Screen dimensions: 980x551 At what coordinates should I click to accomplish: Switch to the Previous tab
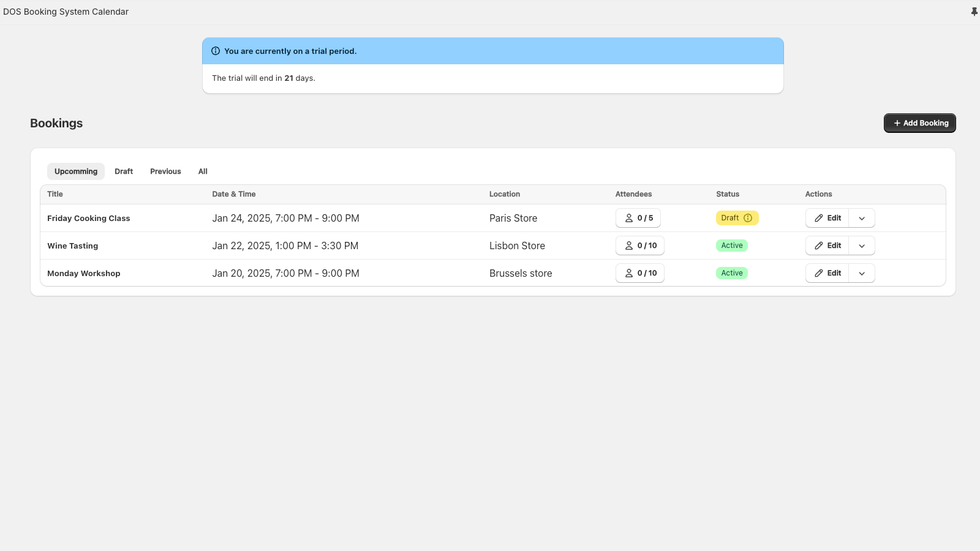165,171
